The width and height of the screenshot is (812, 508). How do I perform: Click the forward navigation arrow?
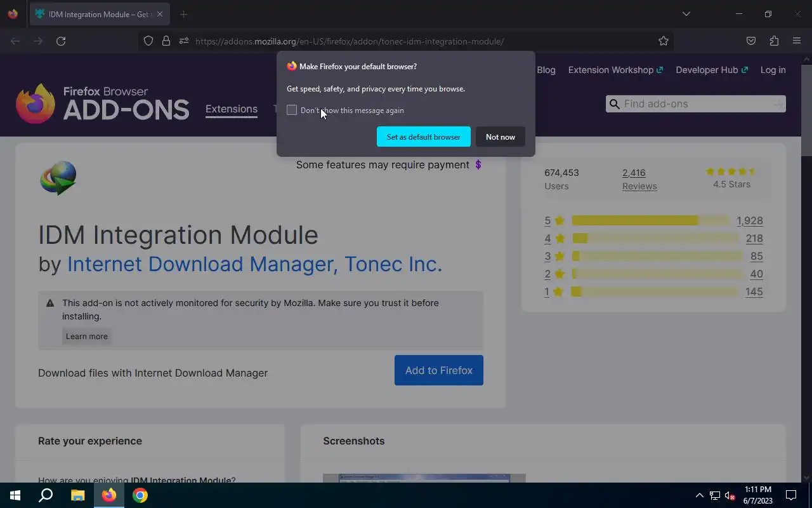[38, 41]
